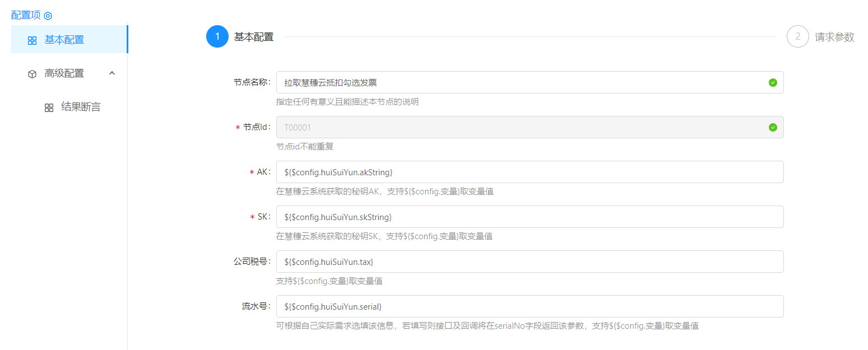Screen dimensions: 868x350
Task: Select 基本配置 text in the left sidebar
Action: 64,40
